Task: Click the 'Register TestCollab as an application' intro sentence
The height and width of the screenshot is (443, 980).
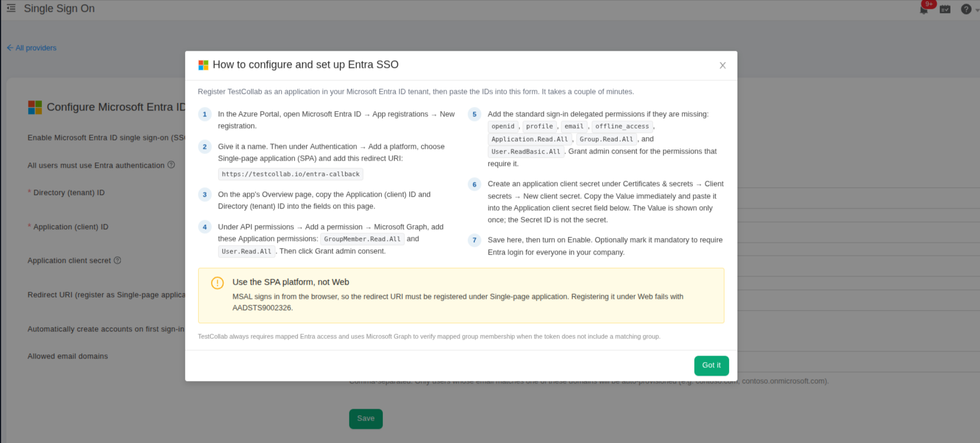Action: 416,92
